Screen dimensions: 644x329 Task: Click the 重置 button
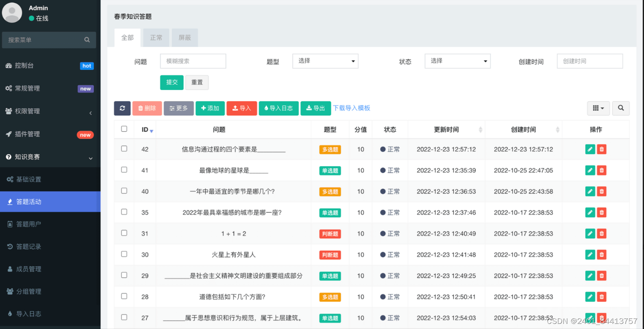pyautogui.click(x=197, y=82)
